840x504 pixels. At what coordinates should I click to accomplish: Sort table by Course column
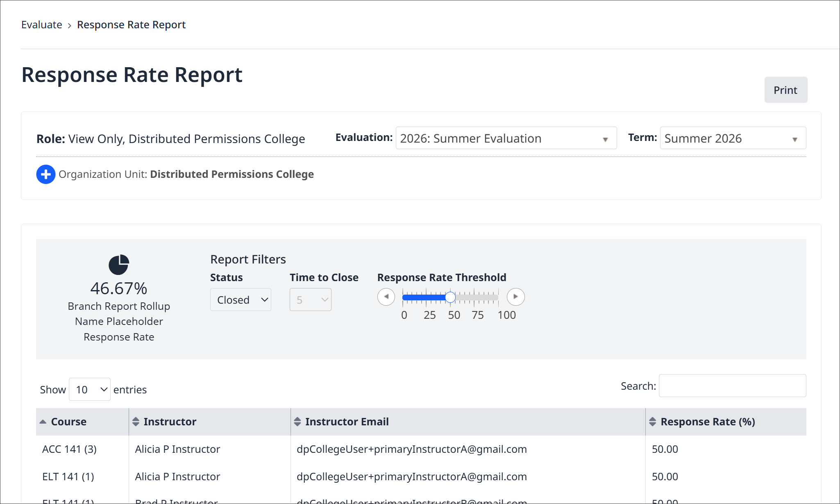(82, 422)
